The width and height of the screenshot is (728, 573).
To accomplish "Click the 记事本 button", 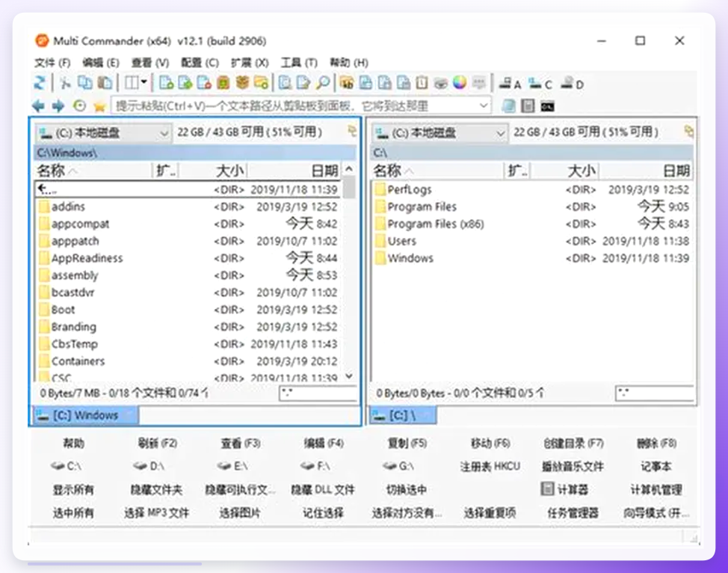I will (656, 466).
